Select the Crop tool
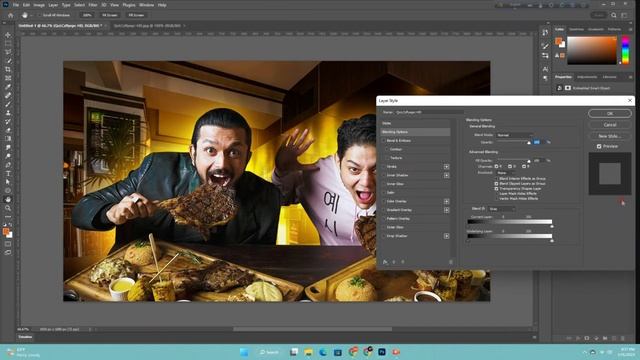Viewport: 640px width, 360px height. pos(8,69)
